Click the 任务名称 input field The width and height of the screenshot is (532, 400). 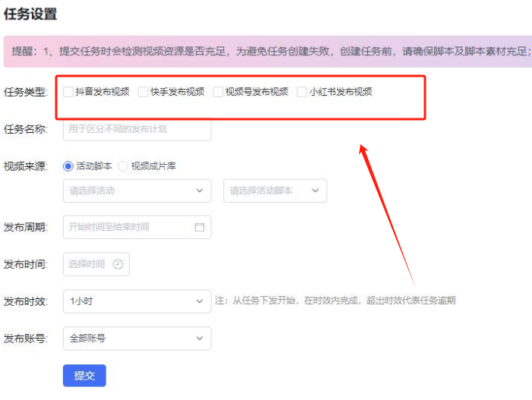click(x=137, y=129)
